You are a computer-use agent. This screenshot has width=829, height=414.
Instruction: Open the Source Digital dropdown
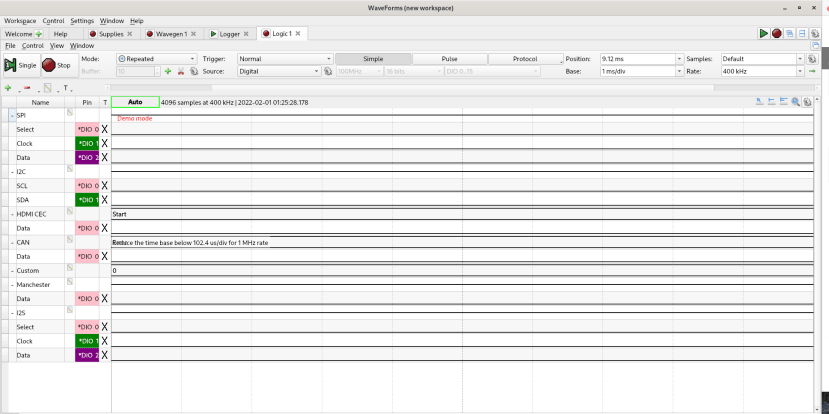(x=279, y=71)
